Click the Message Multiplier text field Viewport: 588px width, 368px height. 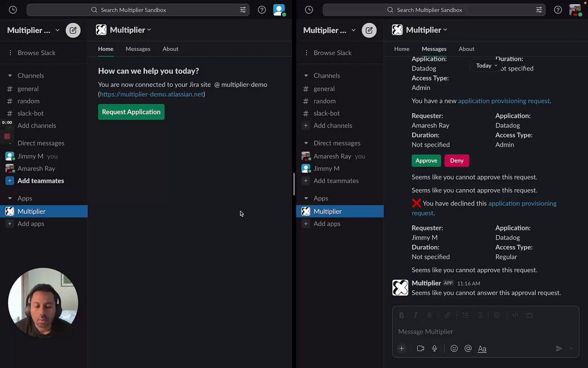pyautogui.click(x=478, y=332)
